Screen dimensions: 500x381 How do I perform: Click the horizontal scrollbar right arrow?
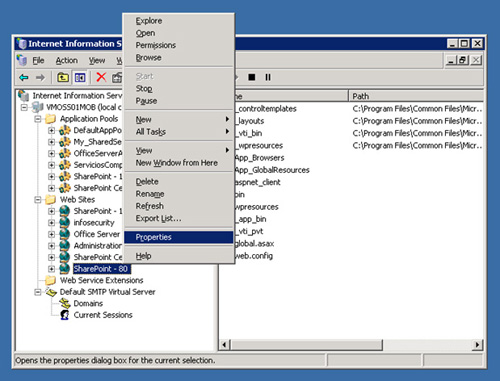[x=477, y=345]
